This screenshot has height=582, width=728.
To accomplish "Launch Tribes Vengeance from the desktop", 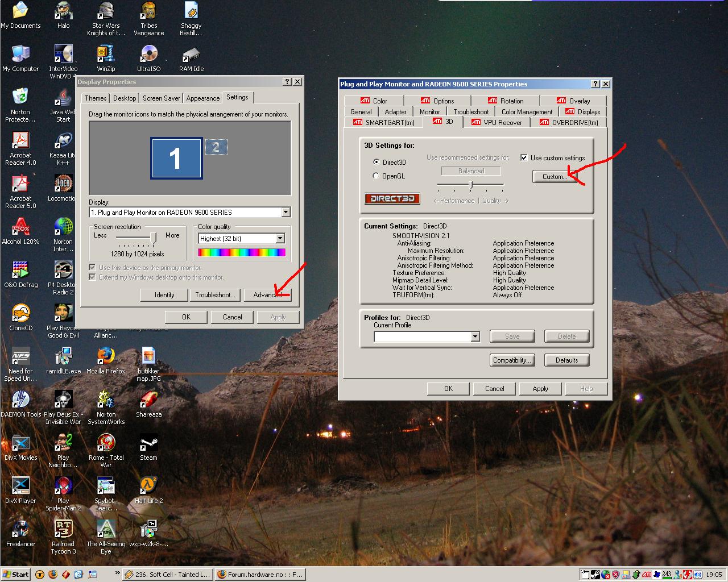I will pyautogui.click(x=148, y=19).
